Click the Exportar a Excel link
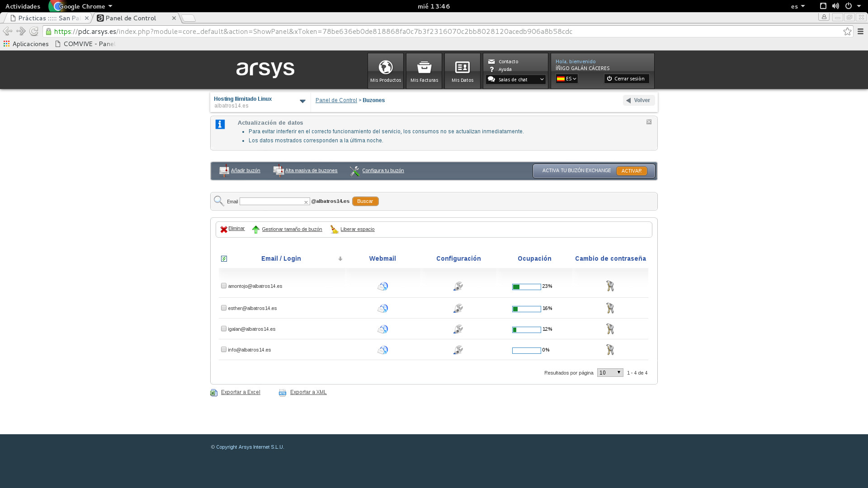Image resolution: width=868 pixels, height=488 pixels. click(240, 392)
